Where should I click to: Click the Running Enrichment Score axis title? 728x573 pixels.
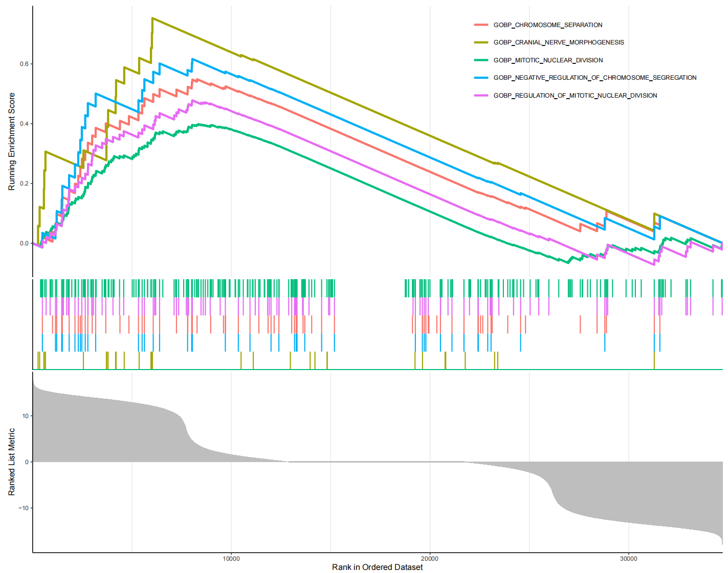11,142
